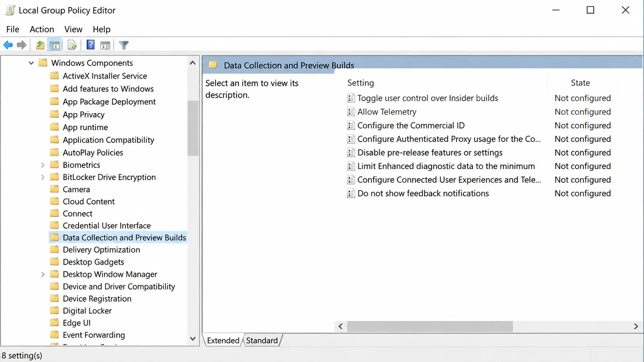Select Toggle user control over Insider builds
This screenshot has height=362, width=644.
pos(428,98)
